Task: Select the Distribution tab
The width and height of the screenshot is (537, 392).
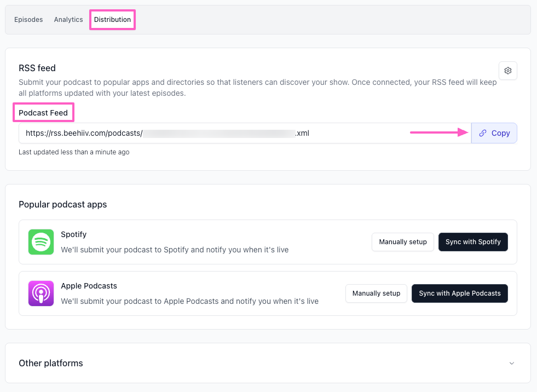Action: pyautogui.click(x=112, y=20)
